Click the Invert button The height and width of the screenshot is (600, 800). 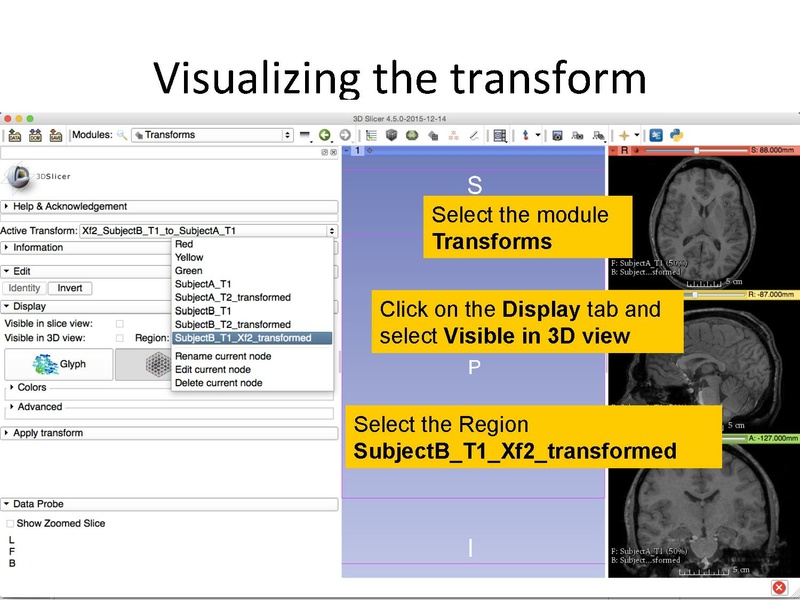tap(68, 288)
